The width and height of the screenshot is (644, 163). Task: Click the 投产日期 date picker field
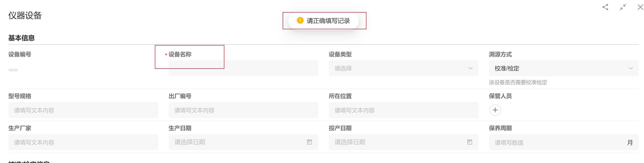tap(397, 142)
